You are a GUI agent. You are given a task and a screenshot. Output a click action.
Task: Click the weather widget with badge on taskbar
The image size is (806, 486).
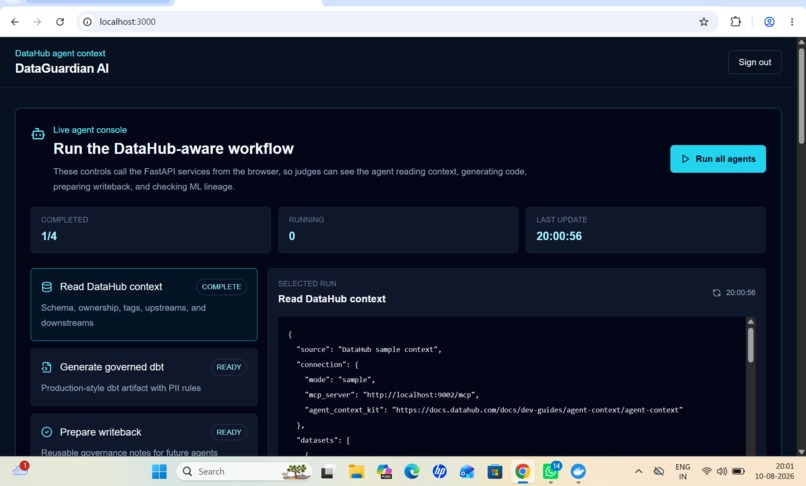click(x=21, y=469)
